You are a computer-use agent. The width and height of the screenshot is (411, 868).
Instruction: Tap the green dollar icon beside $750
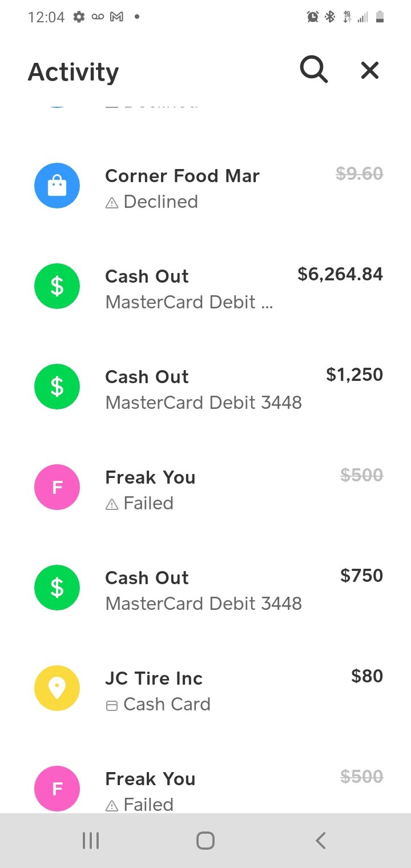pyautogui.click(x=57, y=588)
